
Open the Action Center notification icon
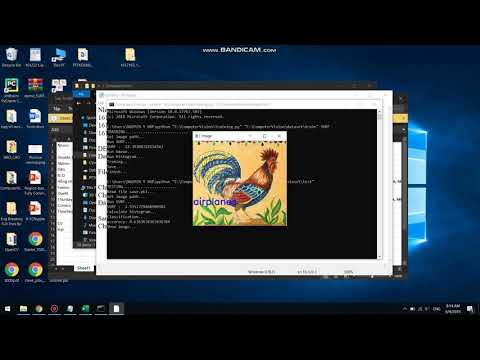click(x=470, y=309)
